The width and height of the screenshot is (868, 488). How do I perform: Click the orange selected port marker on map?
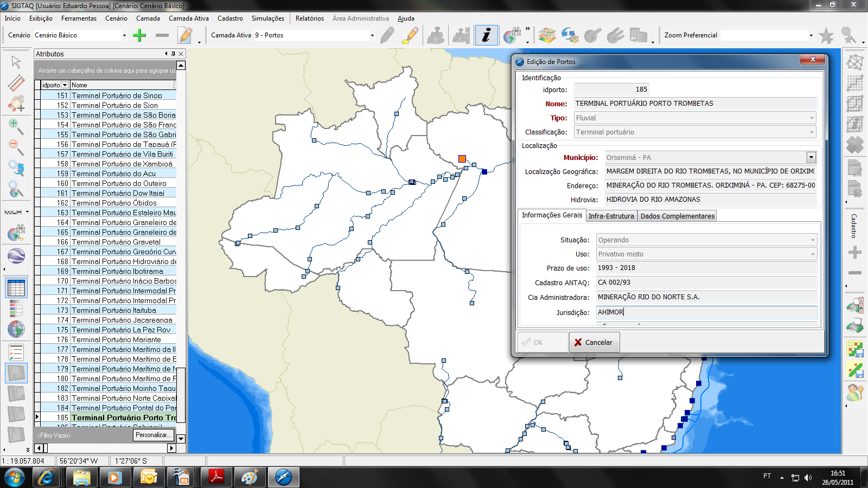pyautogui.click(x=462, y=159)
